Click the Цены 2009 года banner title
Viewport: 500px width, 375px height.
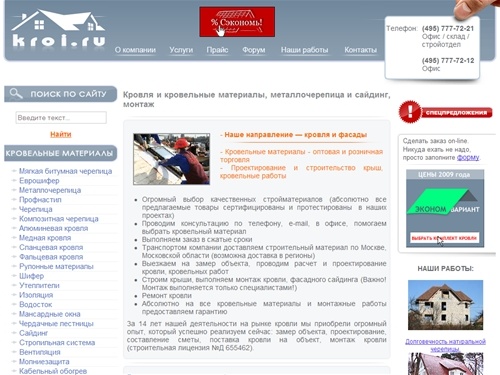[x=444, y=174]
